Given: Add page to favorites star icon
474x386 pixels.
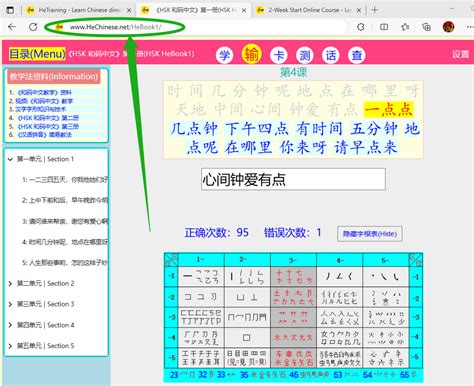Looking at the screenshot, I should point(405,27).
